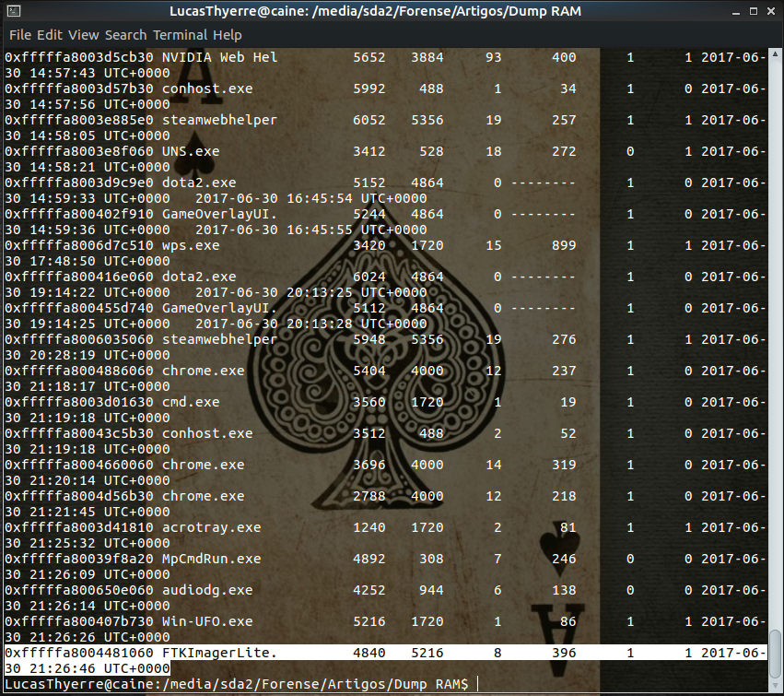
Task: Click "conhost.exe" in the PID 5992 row
Action: 207,89
